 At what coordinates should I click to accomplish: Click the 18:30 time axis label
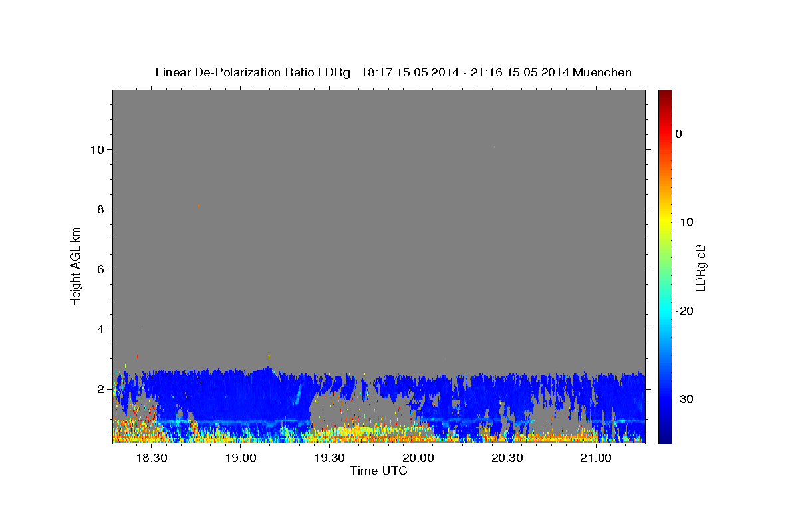click(x=152, y=458)
